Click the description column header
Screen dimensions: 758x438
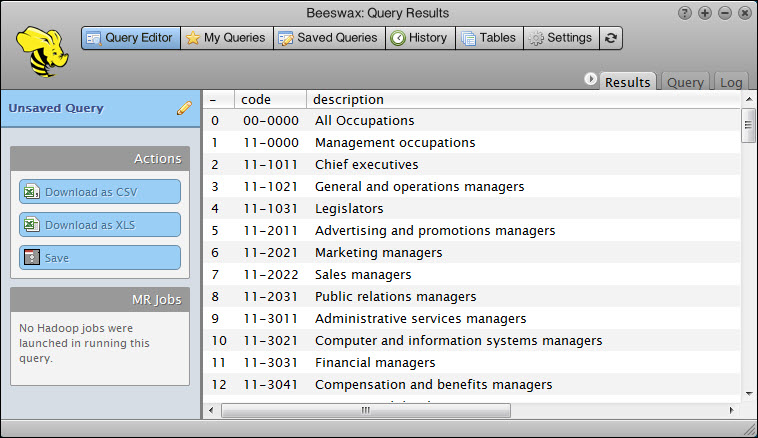[348, 100]
